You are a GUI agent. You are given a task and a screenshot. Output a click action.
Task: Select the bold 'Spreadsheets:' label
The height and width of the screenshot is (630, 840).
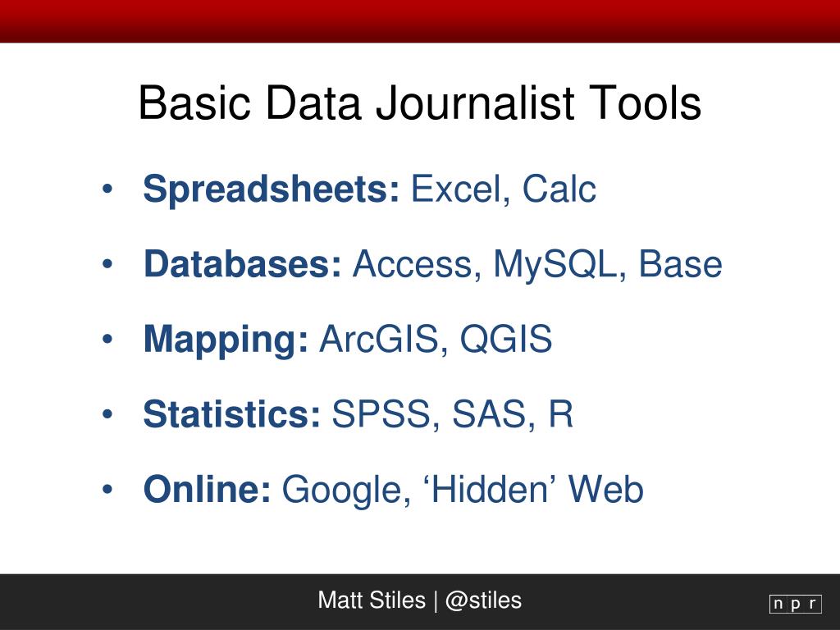(x=271, y=190)
